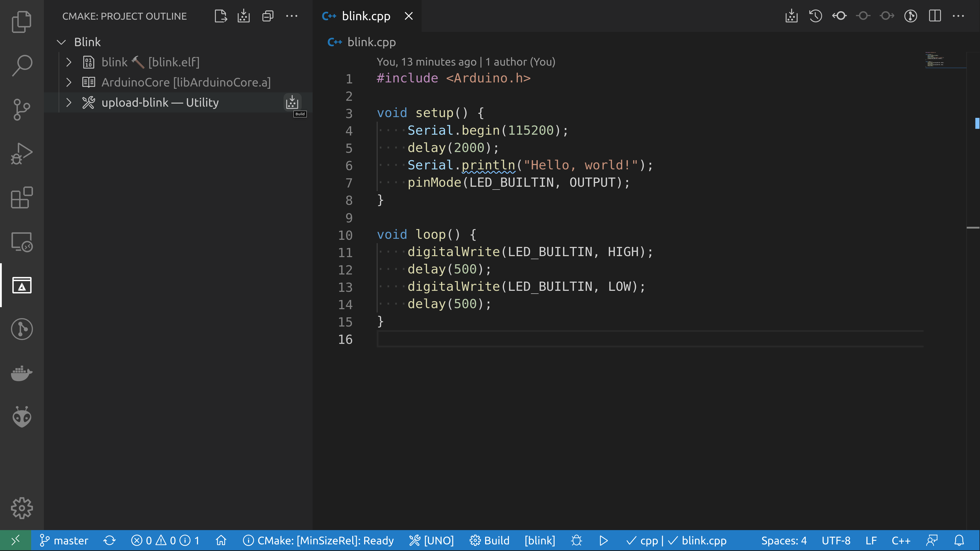Click the CMake debug bug icon in status bar
The image size is (980, 551).
[576, 540]
